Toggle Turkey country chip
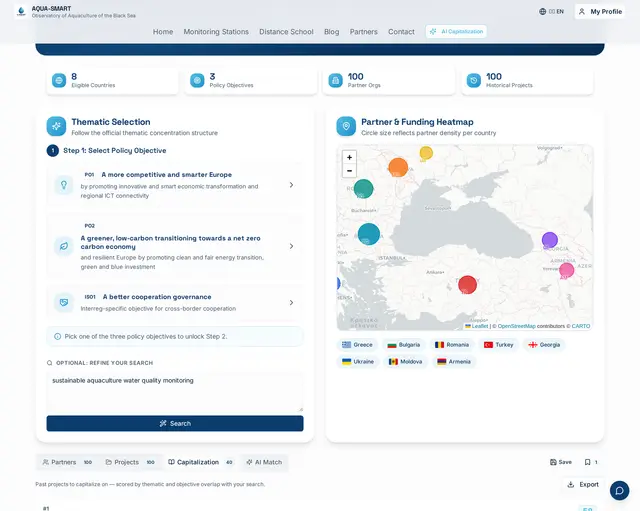This screenshot has width=640, height=511. click(498, 345)
